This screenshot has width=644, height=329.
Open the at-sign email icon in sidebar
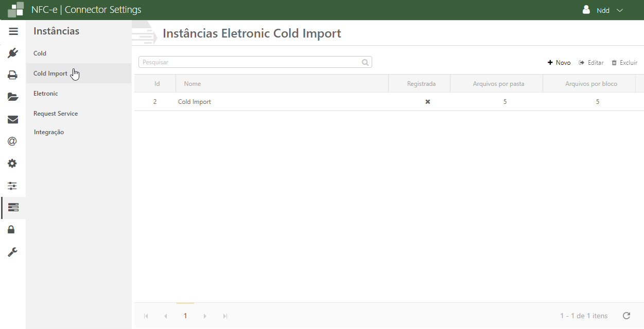click(13, 141)
